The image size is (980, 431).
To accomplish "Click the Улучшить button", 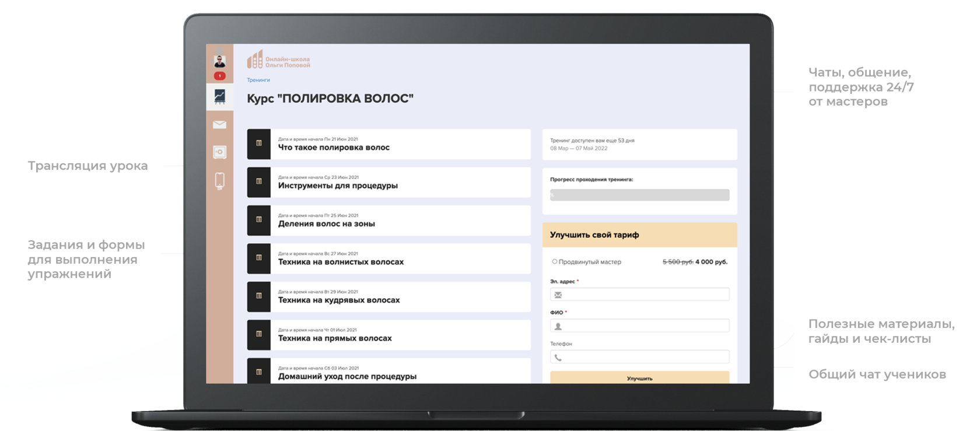I will click(x=639, y=377).
